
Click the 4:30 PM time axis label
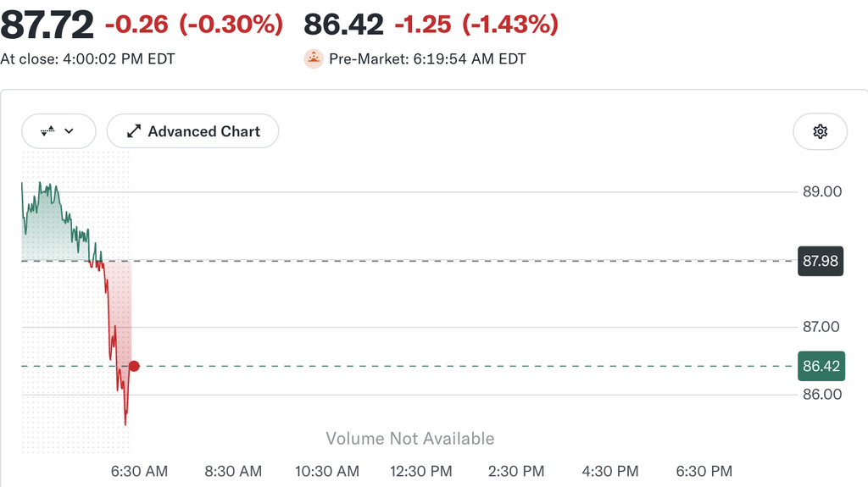tap(610, 472)
